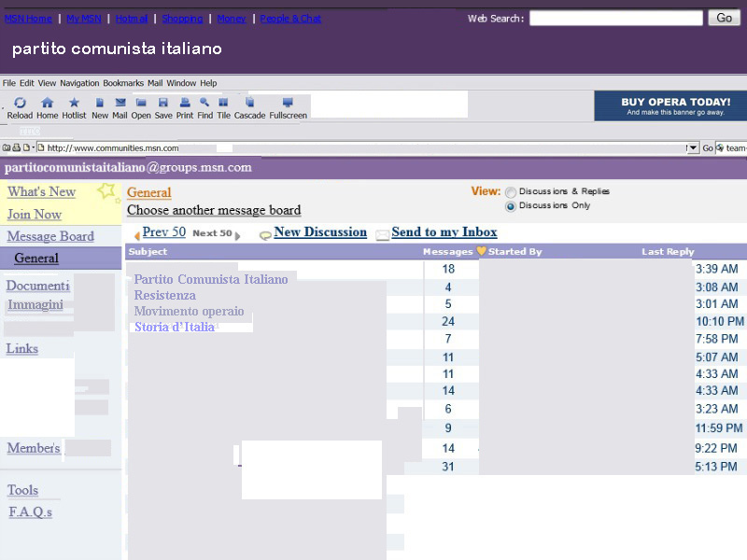The width and height of the screenshot is (747, 560).
Task: Open the Storia d'Italia discussion
Action: [175, 327]
